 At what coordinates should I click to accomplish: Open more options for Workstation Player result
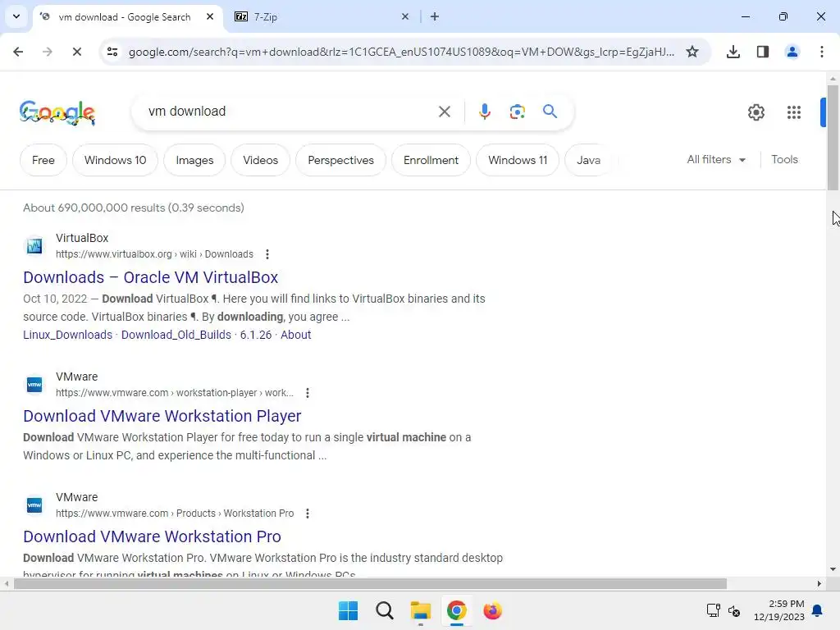pyautogui.click(x=308, y=393)
